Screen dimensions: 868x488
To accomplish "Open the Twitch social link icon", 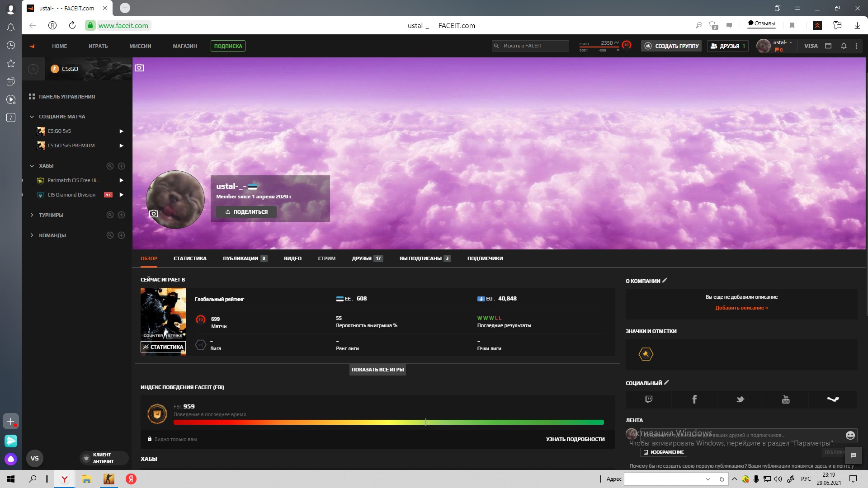I will [x=649, y=399].
